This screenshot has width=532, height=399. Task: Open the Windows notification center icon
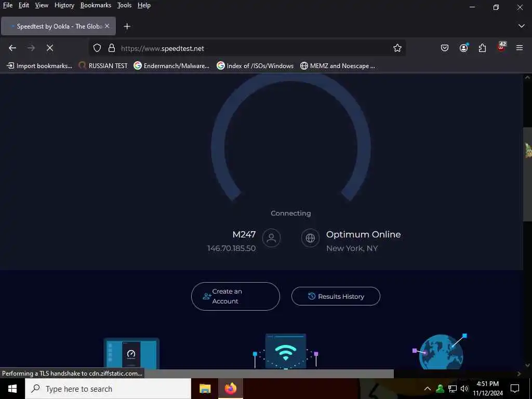tap(515, 389)
